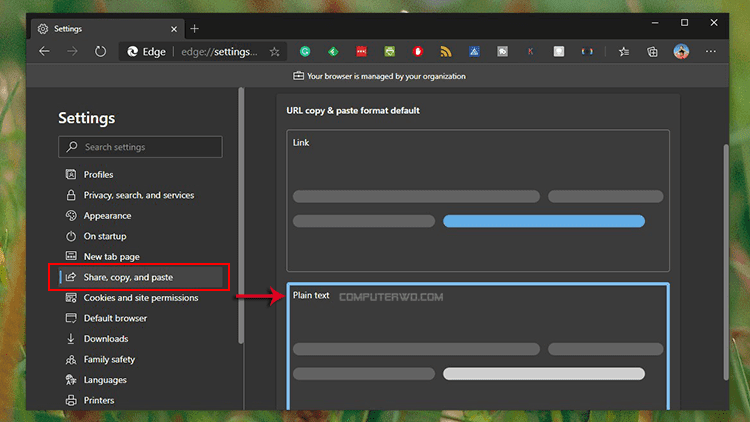Open the colorful brackets extension icon

[x=587, y=51]
